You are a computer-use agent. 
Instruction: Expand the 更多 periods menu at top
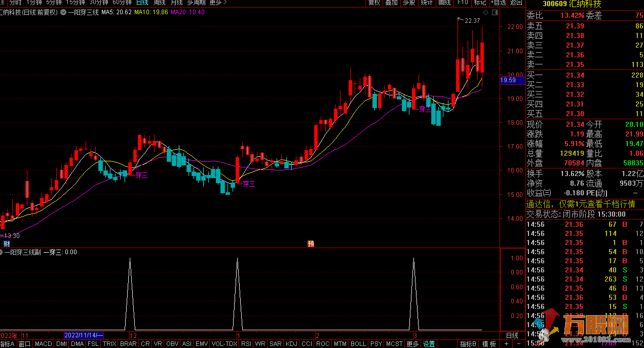pos(217,3)
